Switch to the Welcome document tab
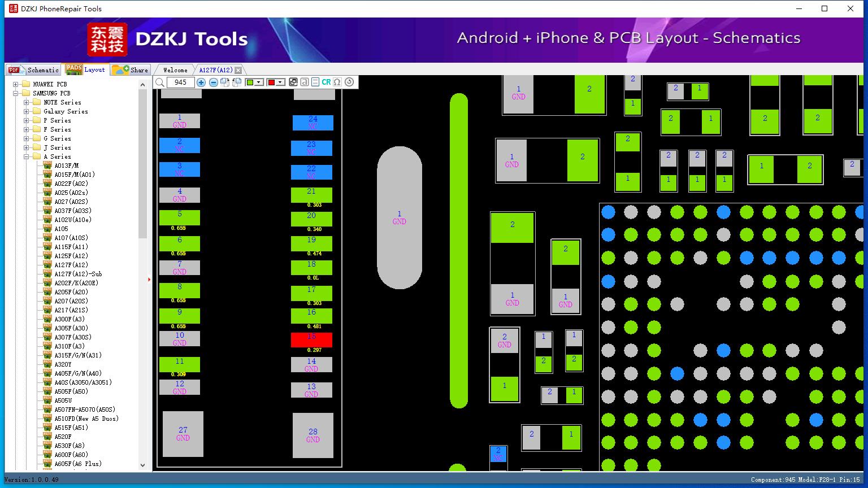The width and height of the screenshot is (868, 488). tap(175, 70)
